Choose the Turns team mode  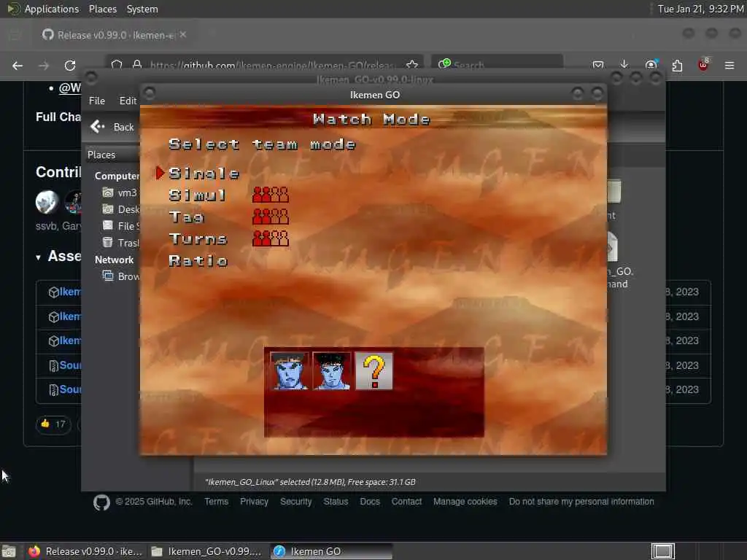pos(198,239)
